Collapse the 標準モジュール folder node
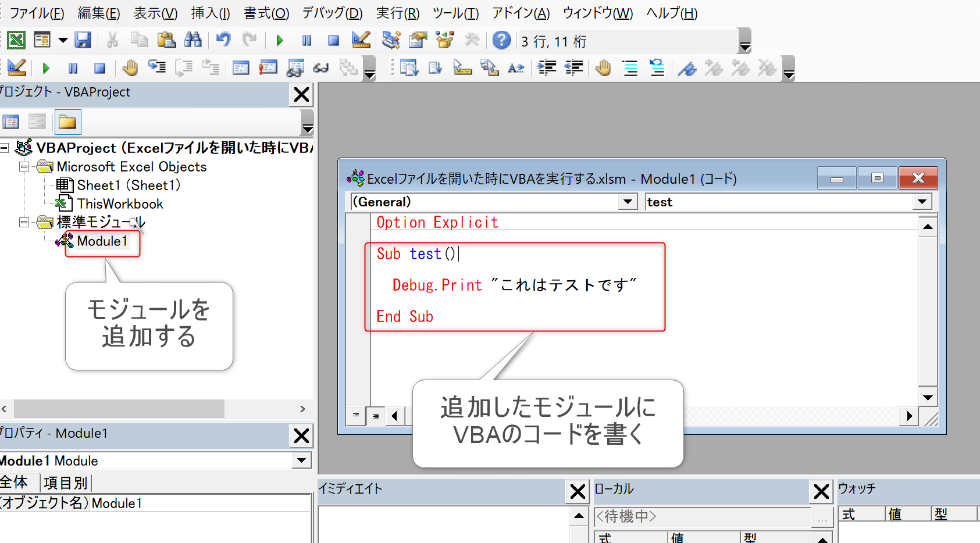 pyautogui.click(x=24, y=222)
